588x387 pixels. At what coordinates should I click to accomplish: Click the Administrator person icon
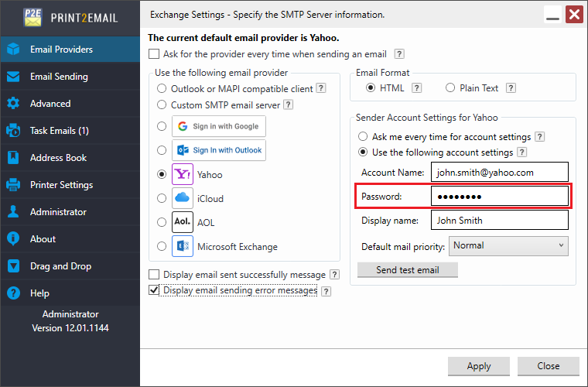point(13,211)
